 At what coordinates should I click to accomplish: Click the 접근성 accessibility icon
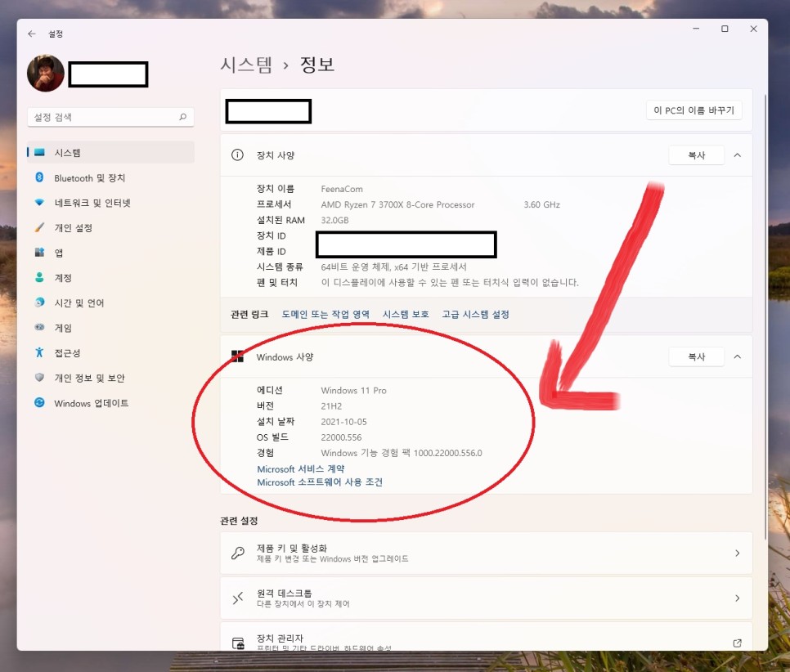(x=39, y=352)
